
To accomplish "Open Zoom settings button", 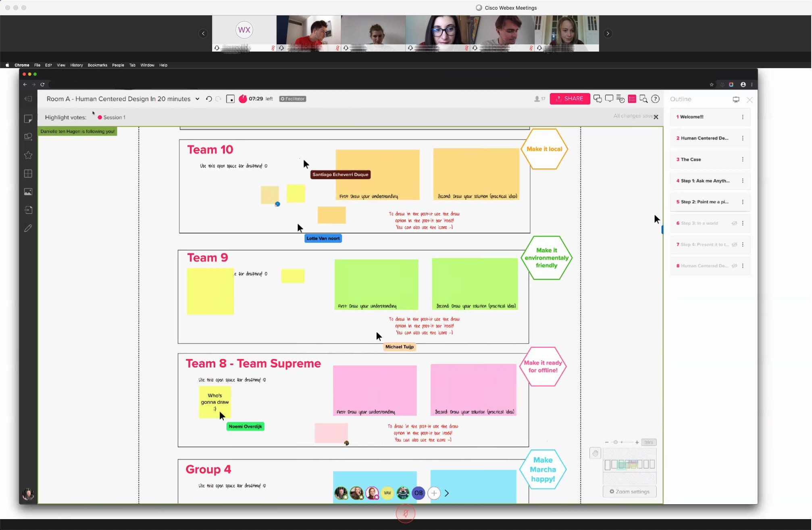I will click(x=629, y=491).
